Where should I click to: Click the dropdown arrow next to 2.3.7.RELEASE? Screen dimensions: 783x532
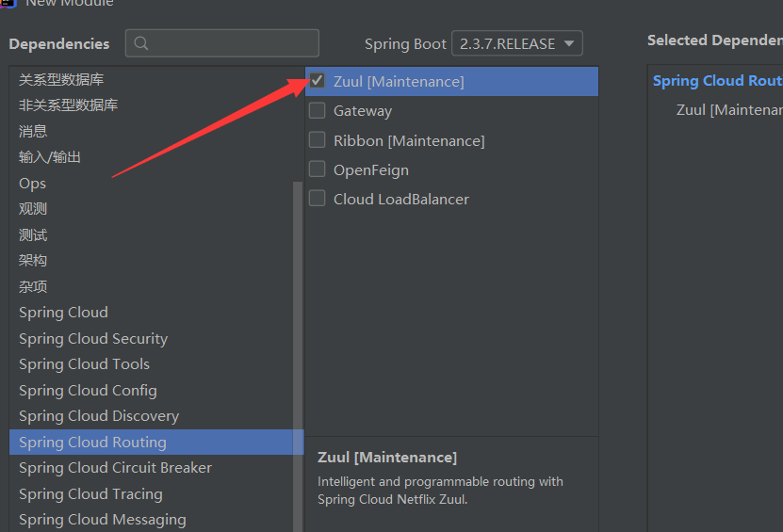click(x=569, y=43)
